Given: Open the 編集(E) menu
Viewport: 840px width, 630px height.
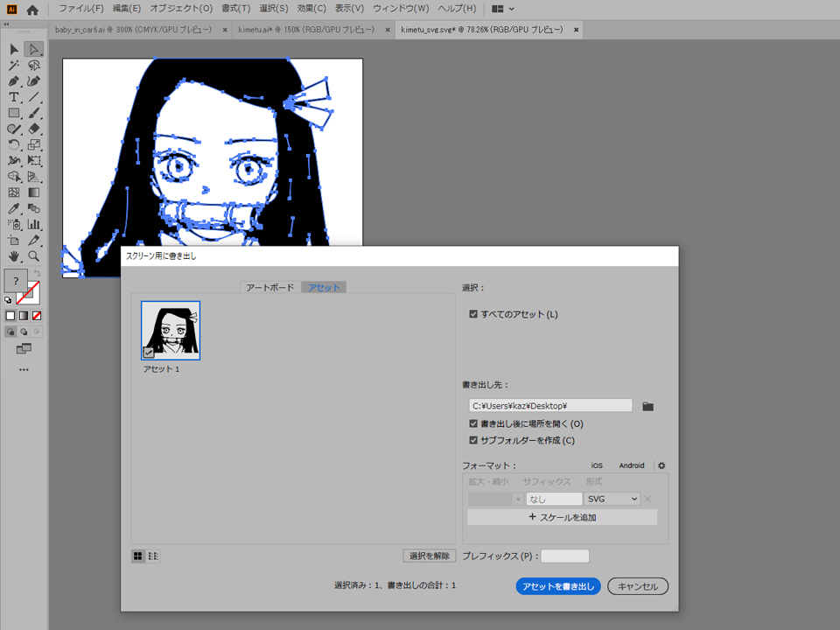Looking at the screenshot, I should [126, 9].
